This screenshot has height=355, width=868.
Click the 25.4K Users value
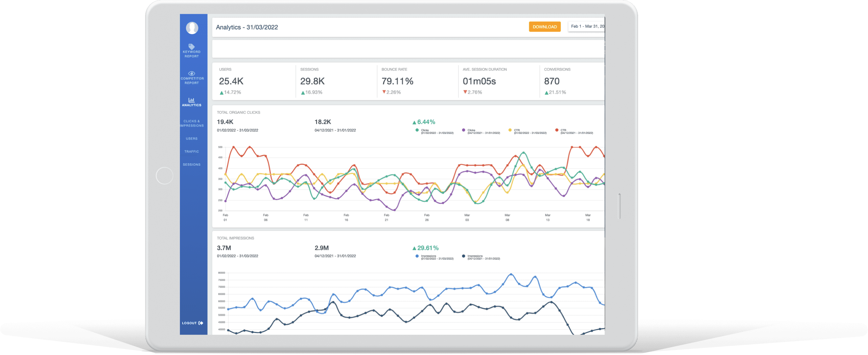click(231, 81)
